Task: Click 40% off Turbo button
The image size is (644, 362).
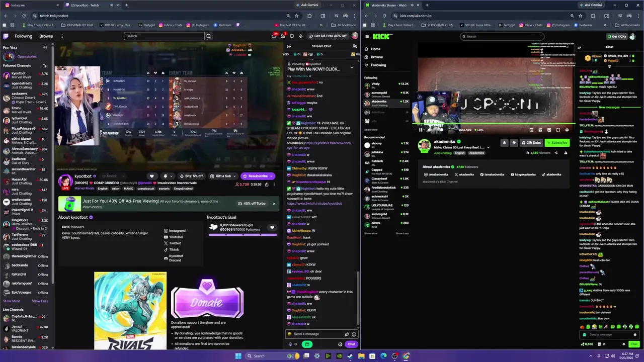Action: click(253, 204)
